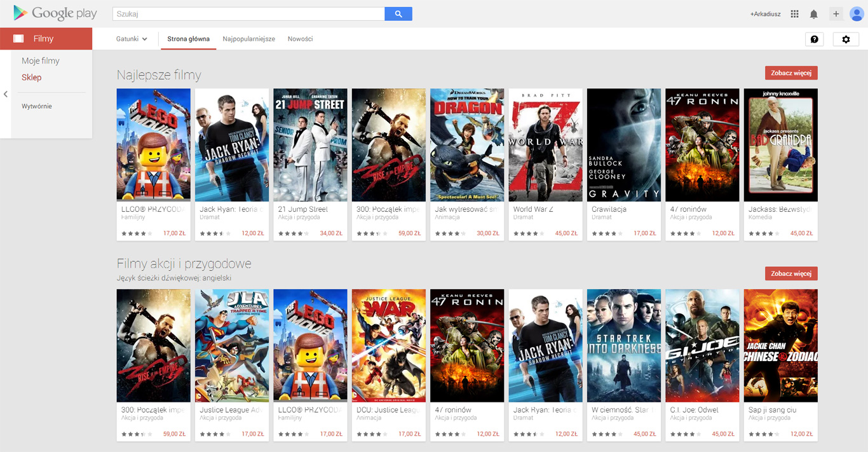Click the Filmy section header
Image resolution: width=868 pixels, height=452 pixels.
click(46, 39)
